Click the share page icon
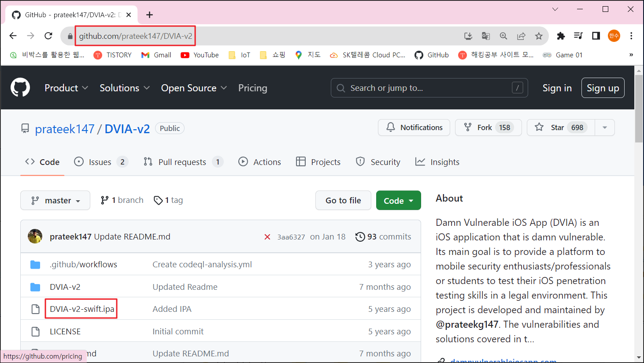 (521, 36)
